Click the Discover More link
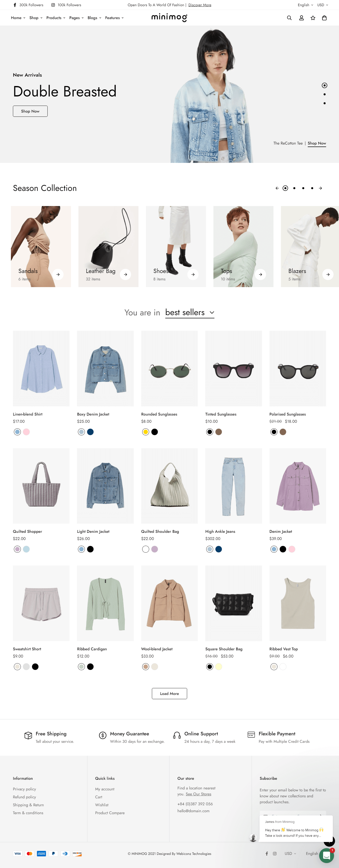 point(200,5)
